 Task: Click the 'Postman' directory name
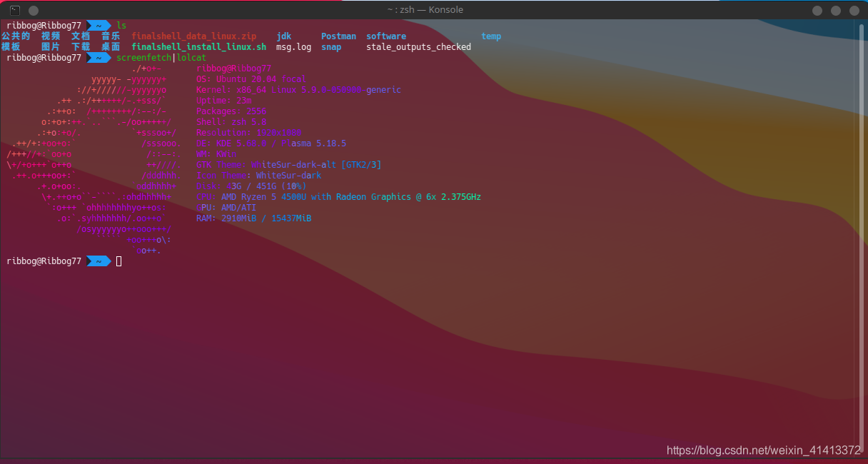(x=338, y=36)
